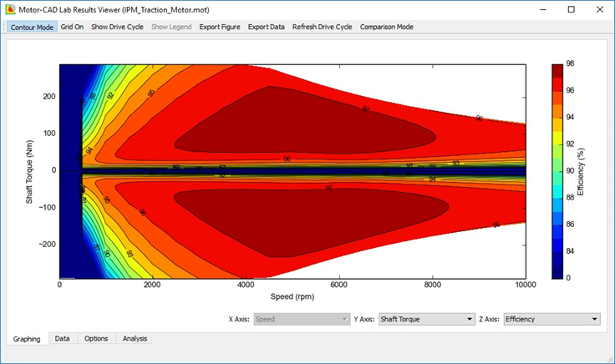Select the Graphing tab

(x=26, y=338)
